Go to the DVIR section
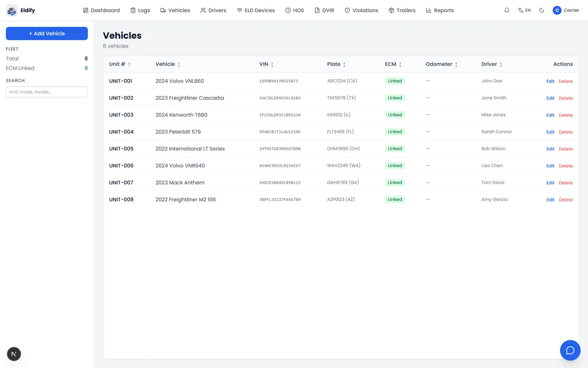The height and width of the screenshot is (368, 588). pyautogui.click(x=324, y=10)
